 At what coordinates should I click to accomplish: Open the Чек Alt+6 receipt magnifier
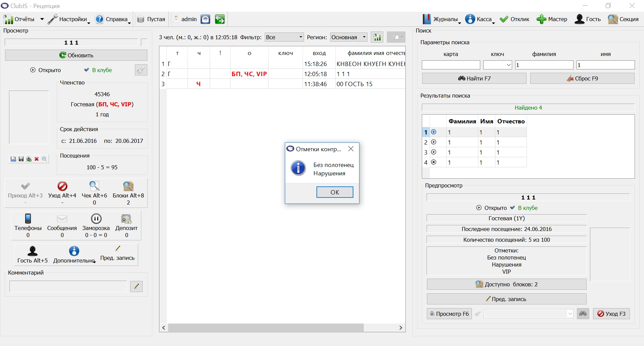[94, 186]
